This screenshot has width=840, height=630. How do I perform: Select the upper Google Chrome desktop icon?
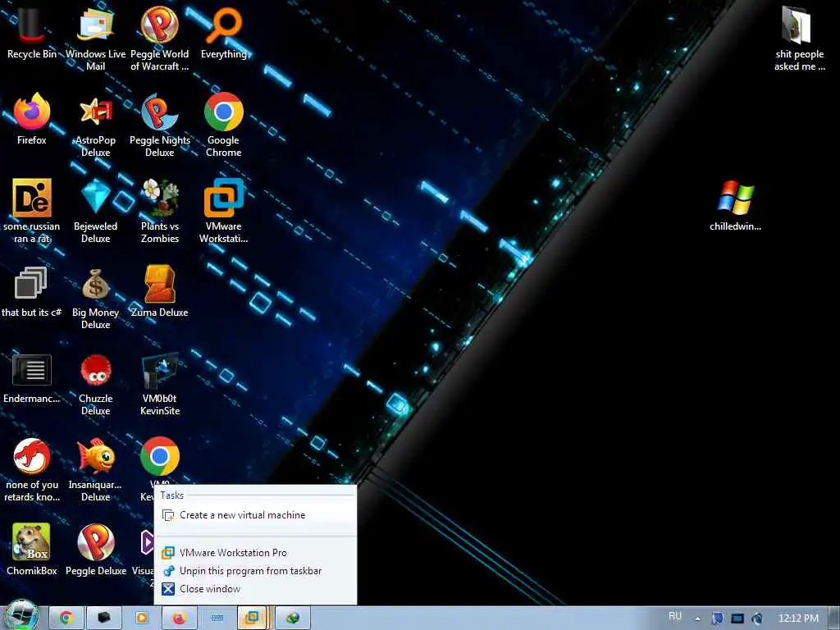click(223, 125)
